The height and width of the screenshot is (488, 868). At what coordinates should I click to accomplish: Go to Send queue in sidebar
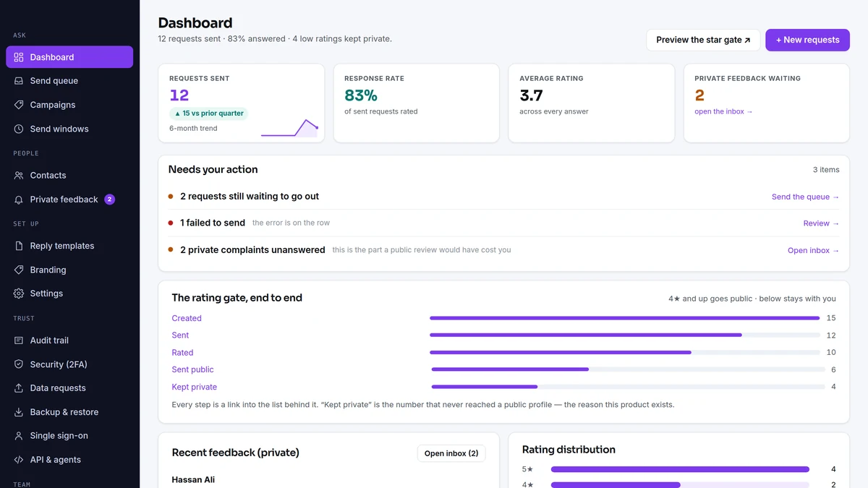tap(69, 81)
